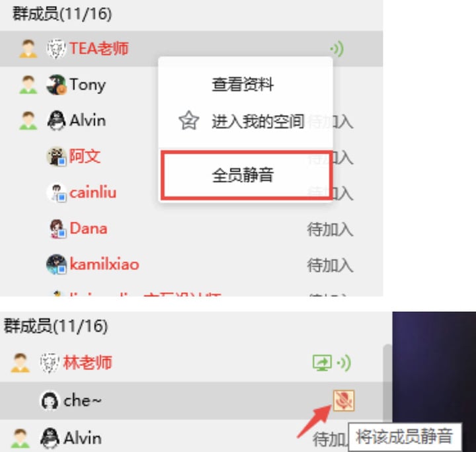476x452 pixels.
Task: Select member 阿文 in the list
Action: point(85,156)
